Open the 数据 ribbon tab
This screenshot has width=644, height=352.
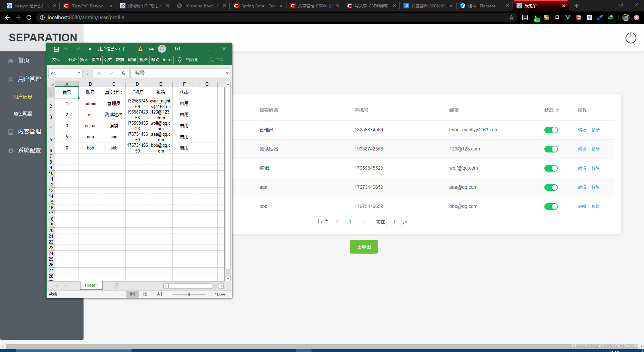120,60
